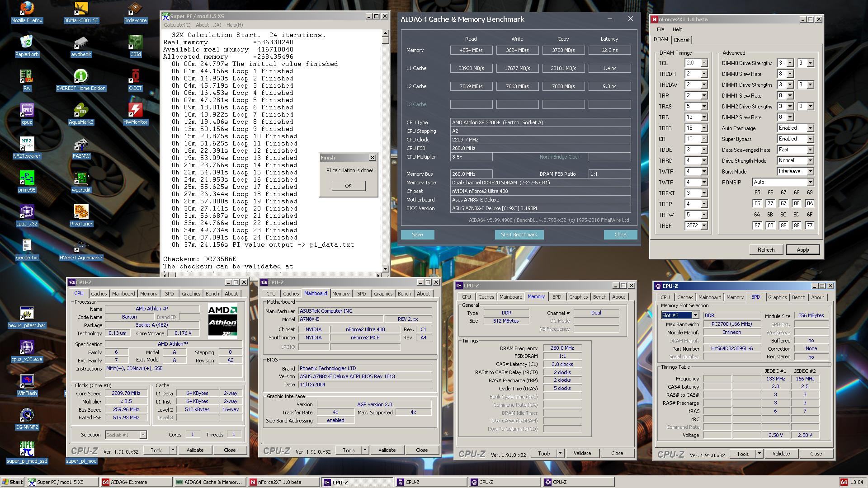Open the Mozilla Firefox desktop icon
This screenshot has width=868, height=488.
pos(27,12)
